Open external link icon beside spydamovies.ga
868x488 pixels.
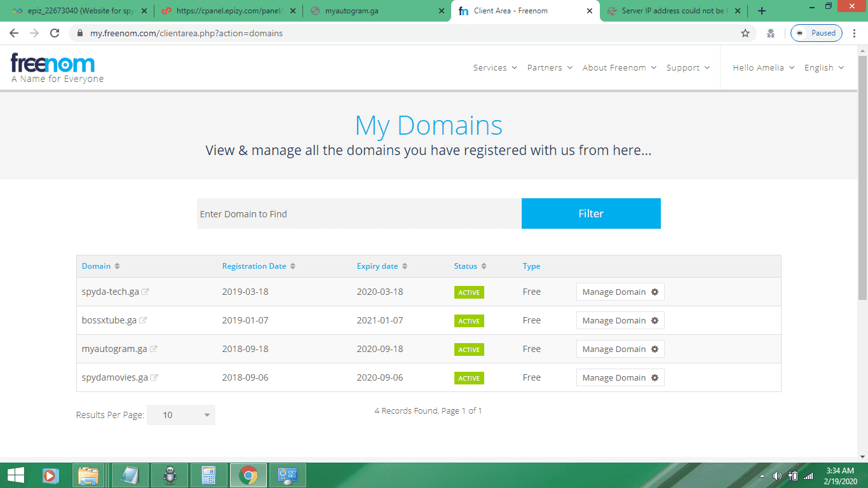[154, 377]
